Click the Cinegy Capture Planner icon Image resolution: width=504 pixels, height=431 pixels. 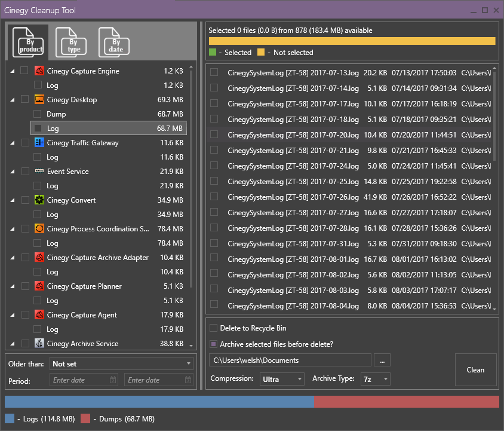(39, 286)
